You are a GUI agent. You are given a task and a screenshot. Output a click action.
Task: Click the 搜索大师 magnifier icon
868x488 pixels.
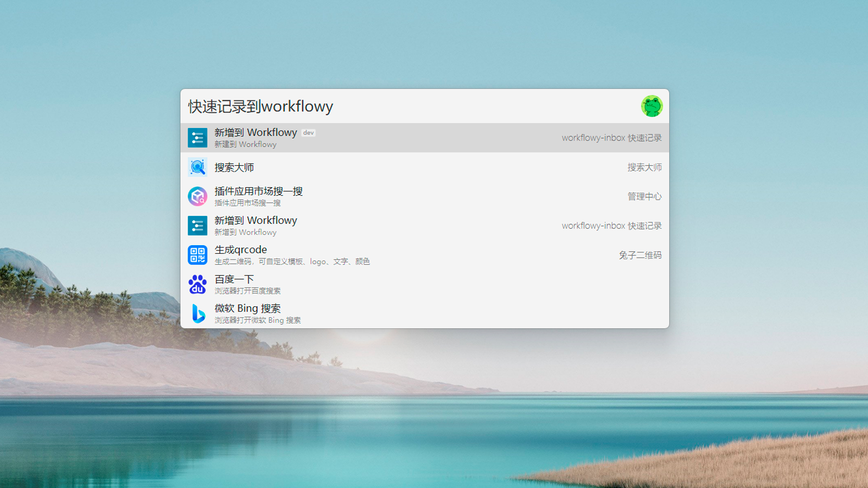(197, 167)
